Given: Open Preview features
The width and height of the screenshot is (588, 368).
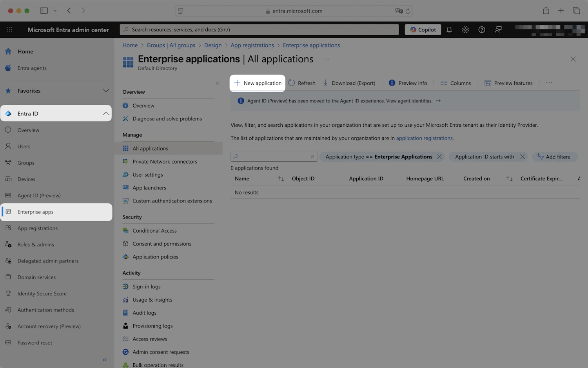Looking at the screenshot, I should [508, 83].
